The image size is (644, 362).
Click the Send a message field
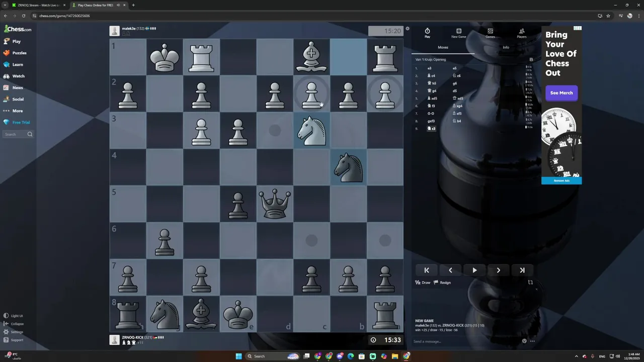pos(465,341)
